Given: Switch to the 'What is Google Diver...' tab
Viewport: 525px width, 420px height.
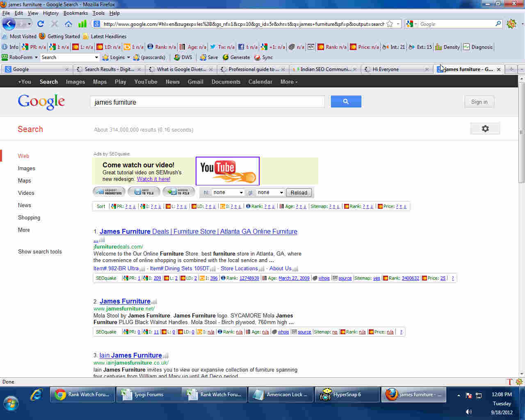Looking at the screenshot, I should click(x=181, y=69).
